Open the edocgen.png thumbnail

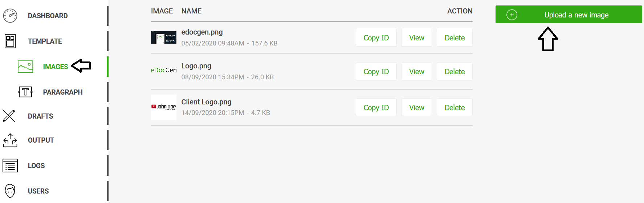pyautogui.click(x=164, y=37)
